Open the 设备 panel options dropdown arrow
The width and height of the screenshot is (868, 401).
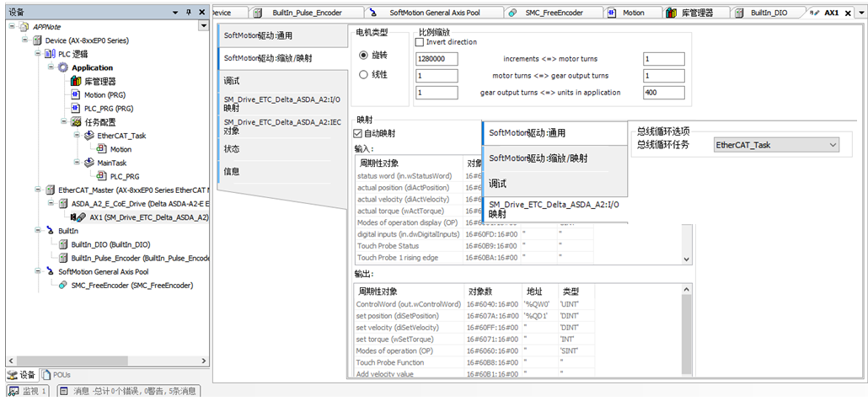(x=175, y=12)
